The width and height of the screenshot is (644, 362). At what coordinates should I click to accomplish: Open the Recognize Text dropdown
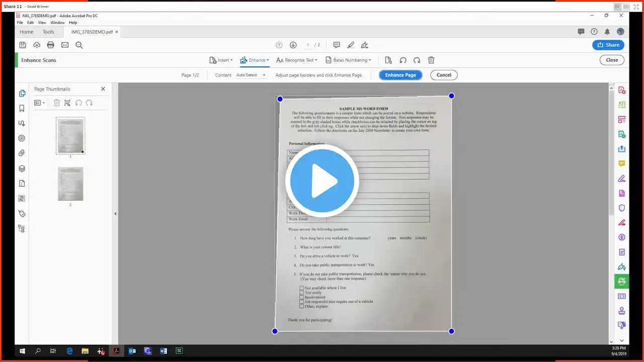click(296, 60)
